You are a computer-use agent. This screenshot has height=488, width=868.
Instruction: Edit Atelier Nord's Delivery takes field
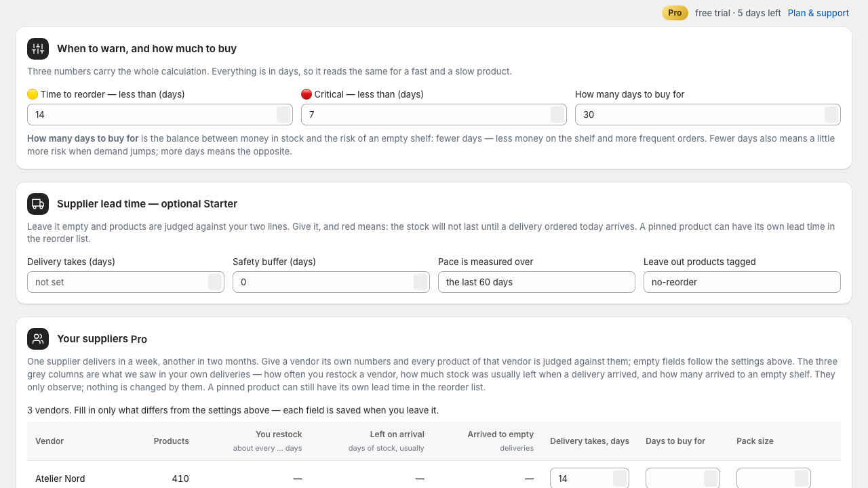click(589, 479)
